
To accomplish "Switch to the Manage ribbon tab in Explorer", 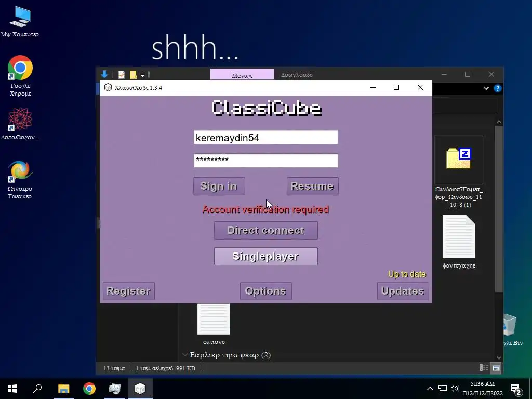I will coord(242,75).
